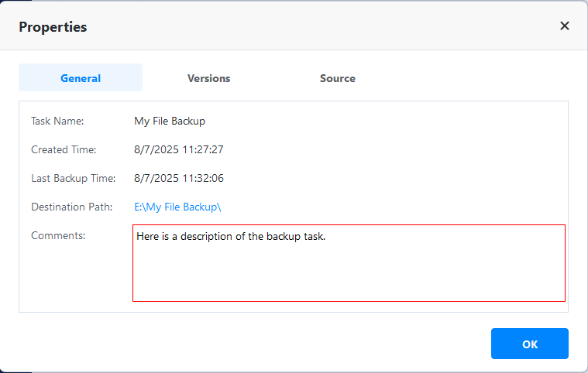Click the 'Properties' dialog title text
This screenshot has width=588, height=373.
click(53, 27)
